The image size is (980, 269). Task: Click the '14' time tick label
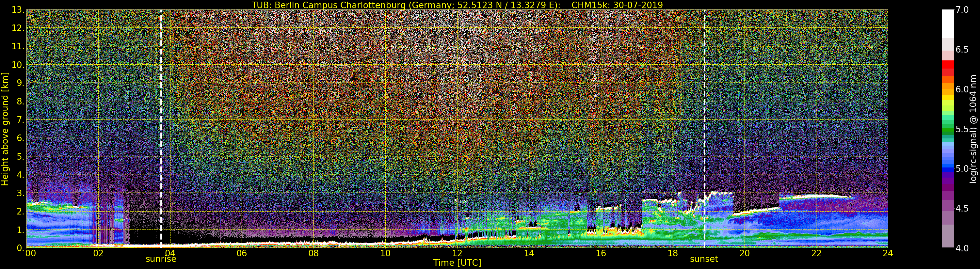point(529,253)
